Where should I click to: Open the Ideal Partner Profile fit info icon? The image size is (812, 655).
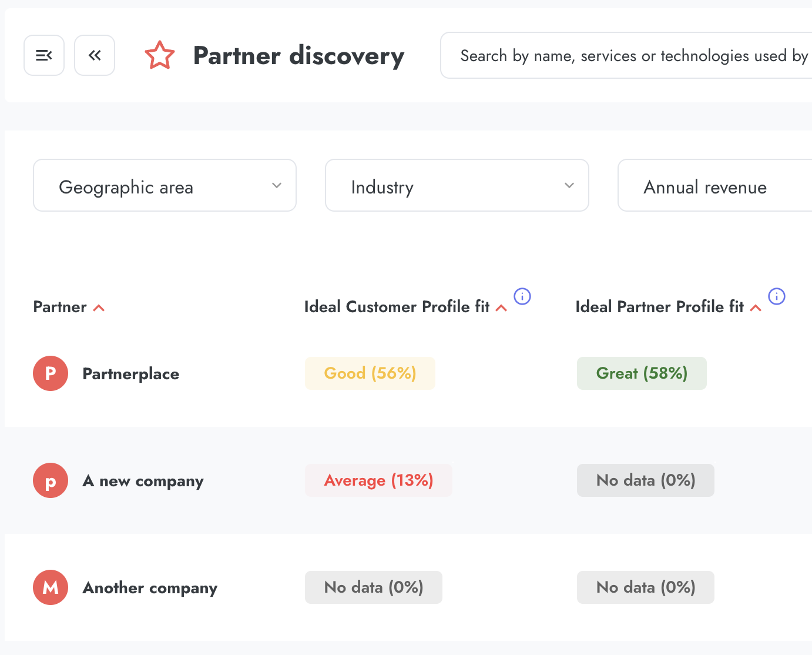pos(777,297)
